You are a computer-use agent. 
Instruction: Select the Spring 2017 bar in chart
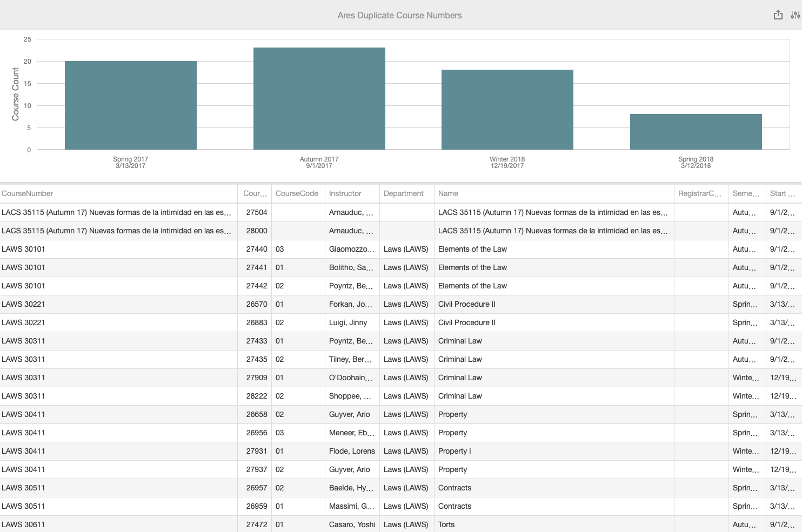131,105
